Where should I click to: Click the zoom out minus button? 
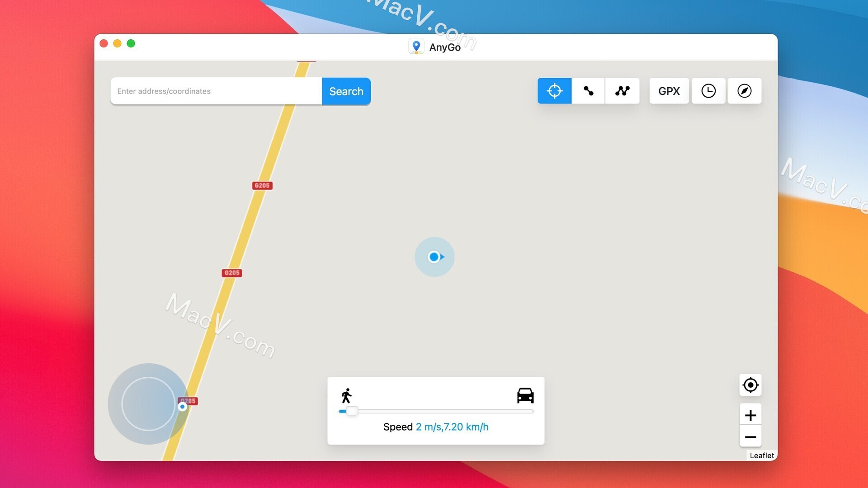pyautogui.click(x=750, y=436)
